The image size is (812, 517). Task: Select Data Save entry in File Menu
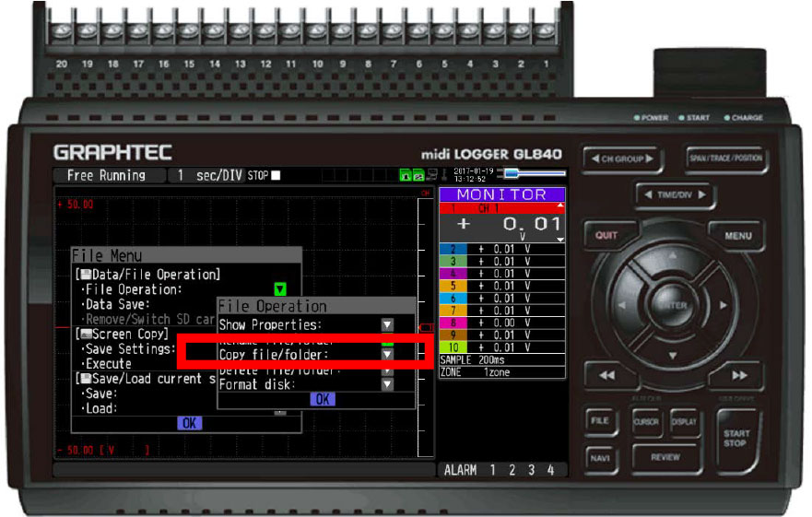tap(117, 304)
